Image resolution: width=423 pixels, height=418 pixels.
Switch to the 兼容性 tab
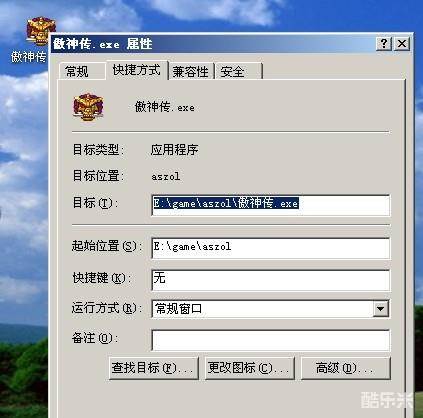[x=191, y=71]
